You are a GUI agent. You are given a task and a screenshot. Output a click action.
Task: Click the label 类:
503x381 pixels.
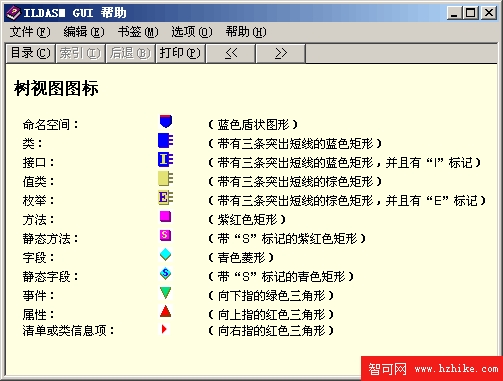click(x=32, y=144)
